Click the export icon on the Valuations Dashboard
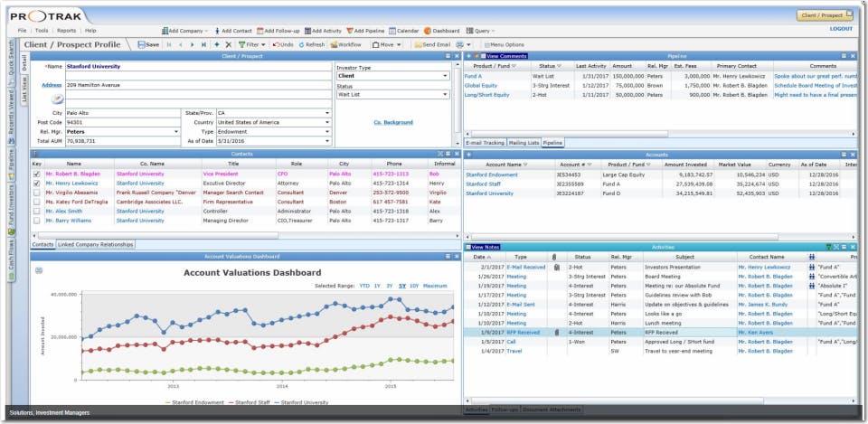 [x=39, y=270]
